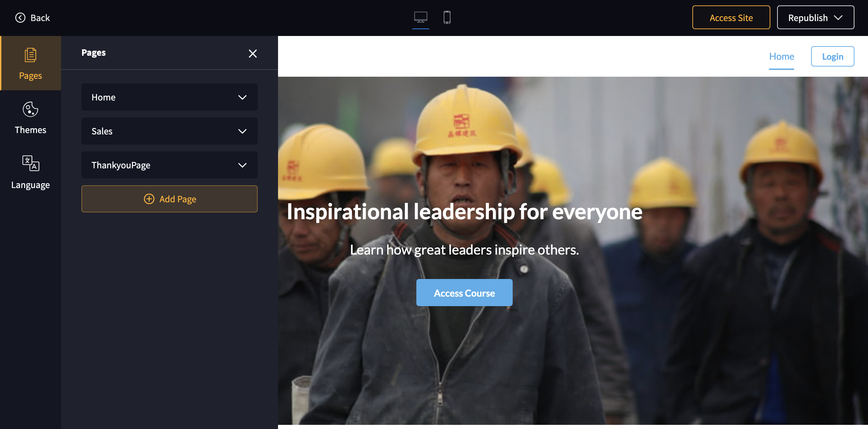Click the Learn how great leaders subtitle
868x429 pixels.
click(x=464, y=250)
